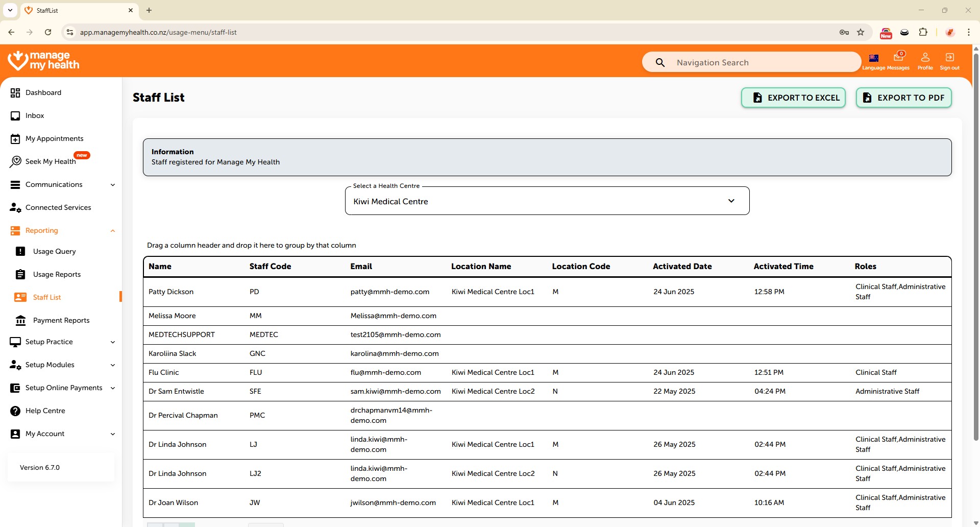Viewport: 980px width, 527px height.
Task: Open the Profile icon
Action: tap(925, 57)
